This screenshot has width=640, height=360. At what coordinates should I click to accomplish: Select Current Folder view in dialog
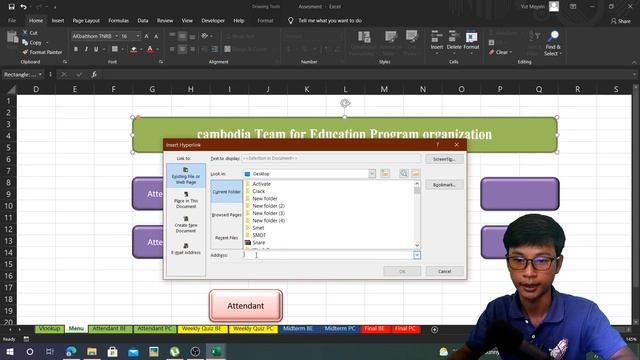pos(226,192)
